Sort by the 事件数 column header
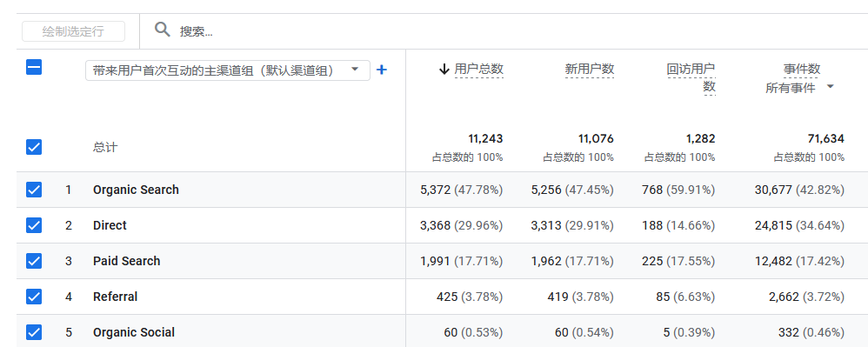The image size is (868, 347). (x=802, y=70)
